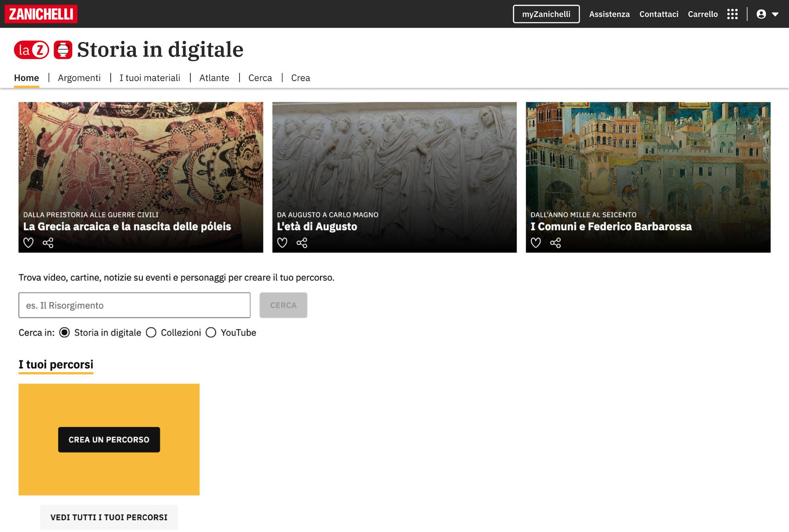Image resolution: width=789 pixels, height=532 pixels.
Task: Choose YouTube as search source
Action: [211, 332]
